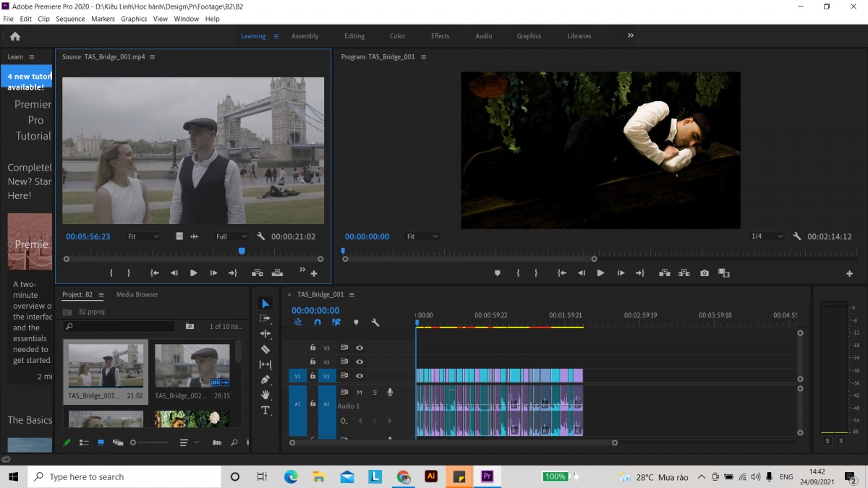This screenshot has width=868, height=488.
Task: Select the Selection tool arrow
Action: 265,304
